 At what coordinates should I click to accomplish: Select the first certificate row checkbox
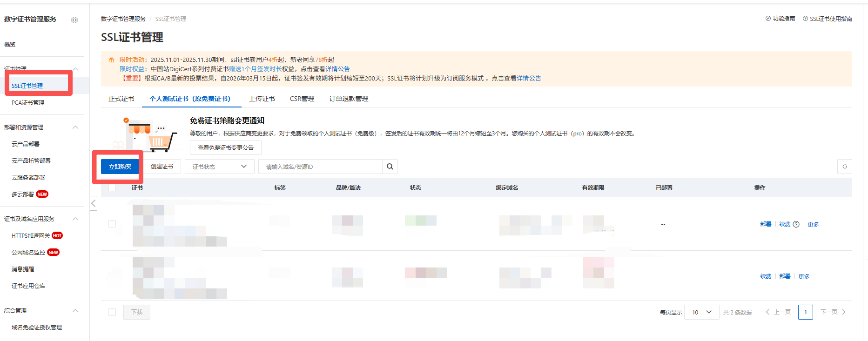(112, 224)
